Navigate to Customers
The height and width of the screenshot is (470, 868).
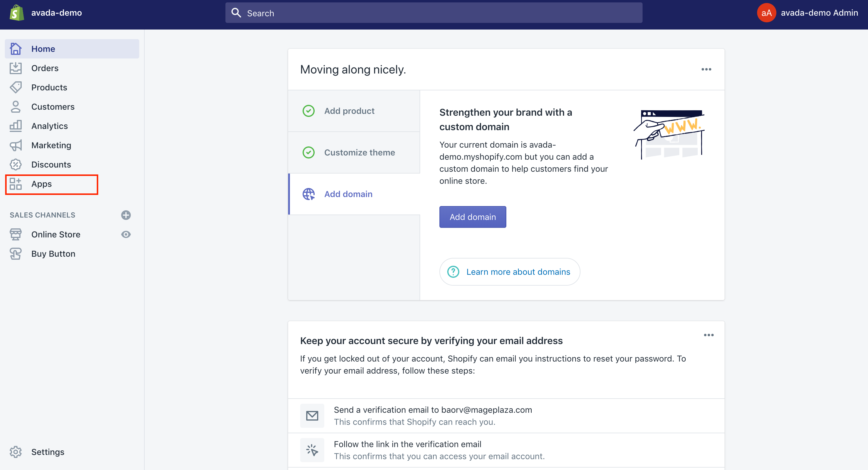[x=72, y=106]
